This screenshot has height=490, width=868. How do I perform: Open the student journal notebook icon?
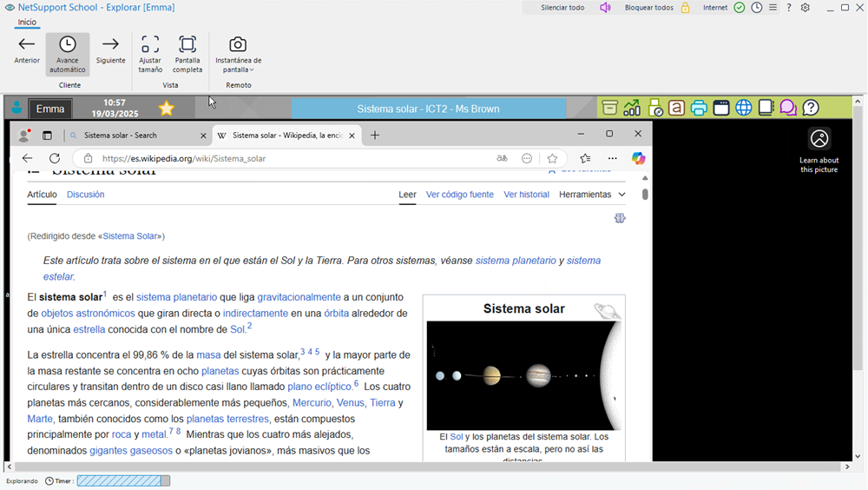(x=766, y=108)
